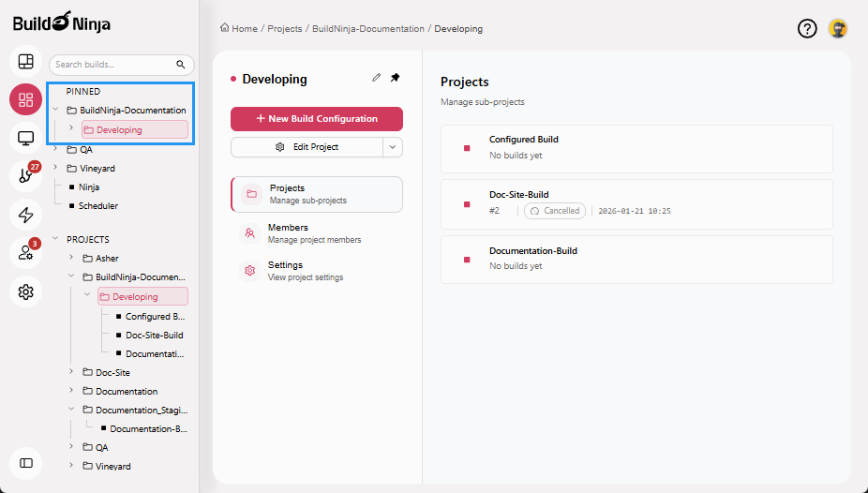The height and width of the screenshot is (493, 868).
Task: Collapse the Developing node under PROJECTS
Action: pos(87,295)
